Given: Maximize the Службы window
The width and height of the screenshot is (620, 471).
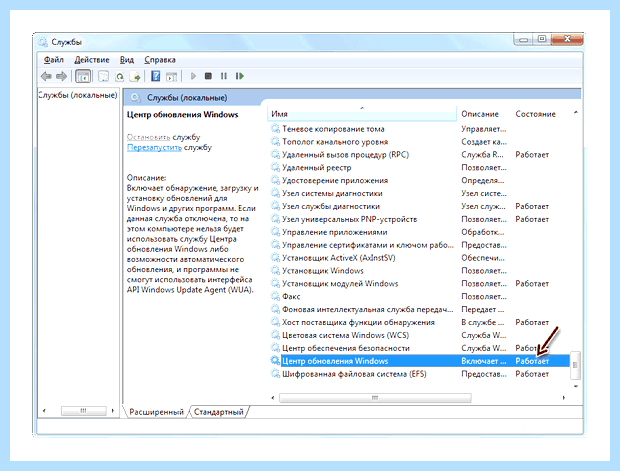Looking at the screenshot, I should (x=542, y=39).
